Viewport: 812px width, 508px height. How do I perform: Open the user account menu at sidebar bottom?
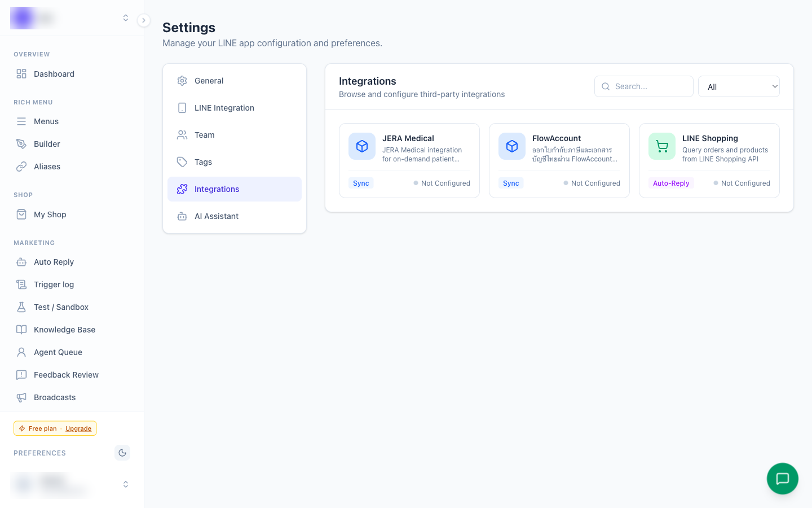tap(72, 484)
